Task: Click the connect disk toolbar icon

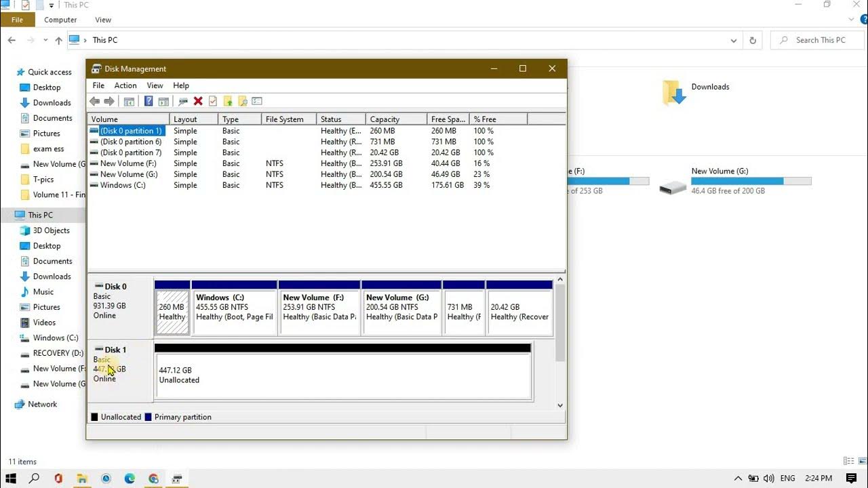Action: tap(183, 101)
